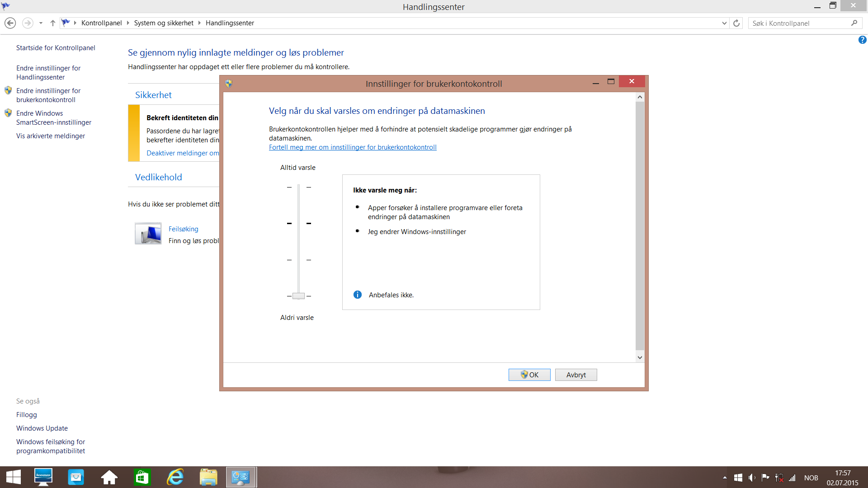The width and height of the screenshot is (868, 488).
Task: Show hidden system tray icons
Action: (725, 478)
